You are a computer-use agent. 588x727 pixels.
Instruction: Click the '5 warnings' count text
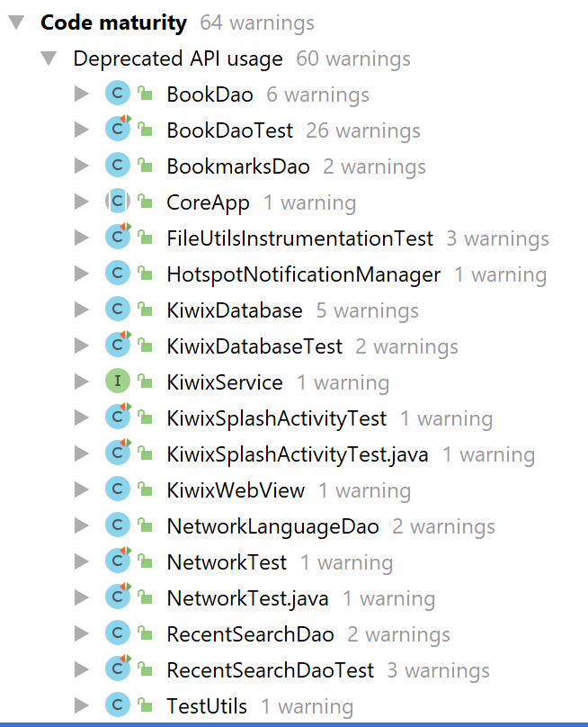click(x=368, y=310)
